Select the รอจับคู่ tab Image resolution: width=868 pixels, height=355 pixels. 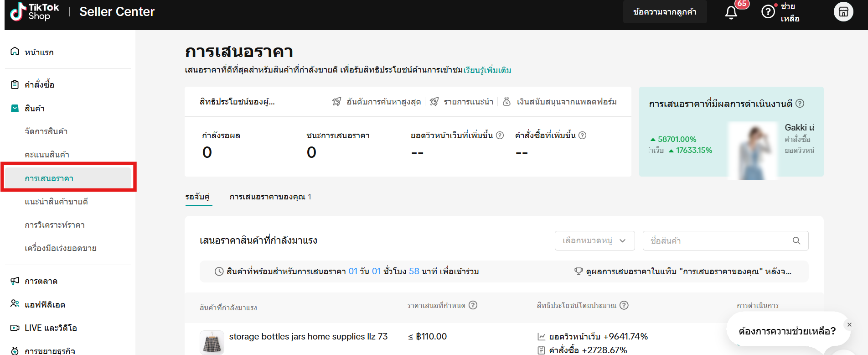[x=197, y=197]
